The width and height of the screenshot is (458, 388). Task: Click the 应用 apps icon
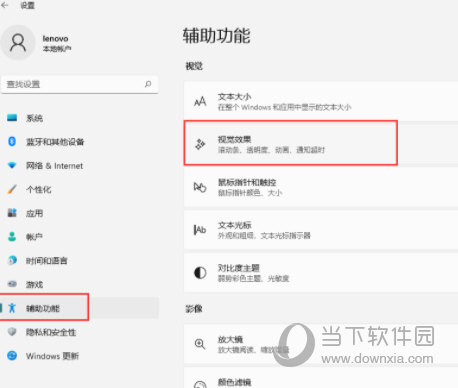pos(12,213)
